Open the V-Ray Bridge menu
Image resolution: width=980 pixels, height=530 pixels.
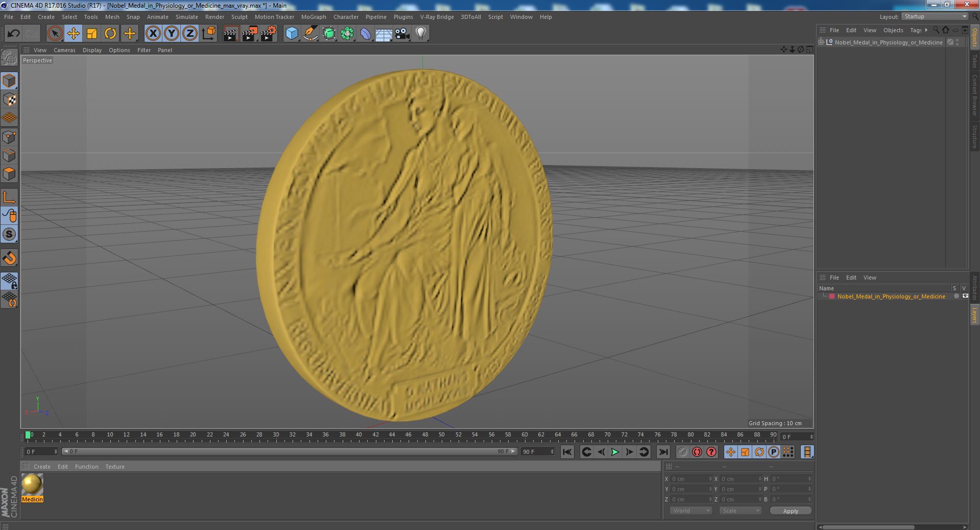coord(437,17)
